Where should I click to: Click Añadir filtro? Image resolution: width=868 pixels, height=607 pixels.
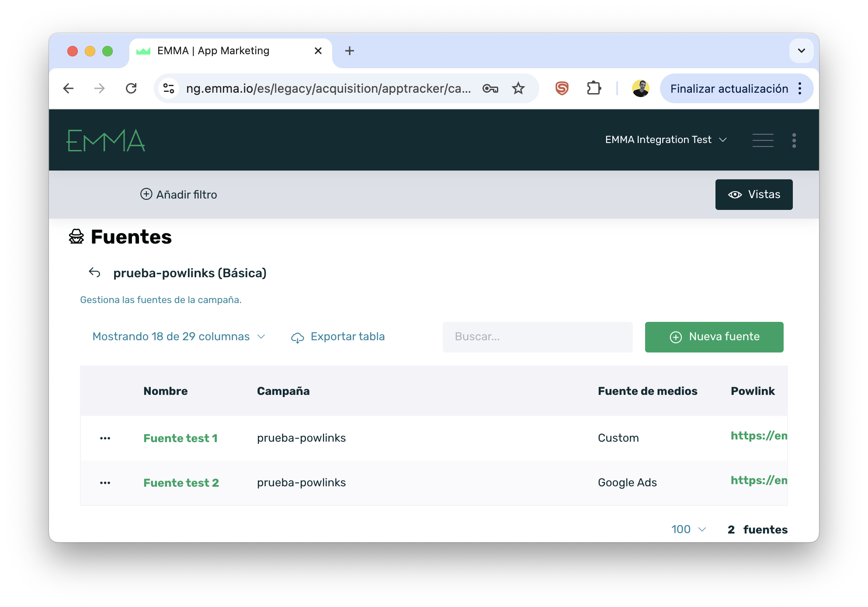179,195
